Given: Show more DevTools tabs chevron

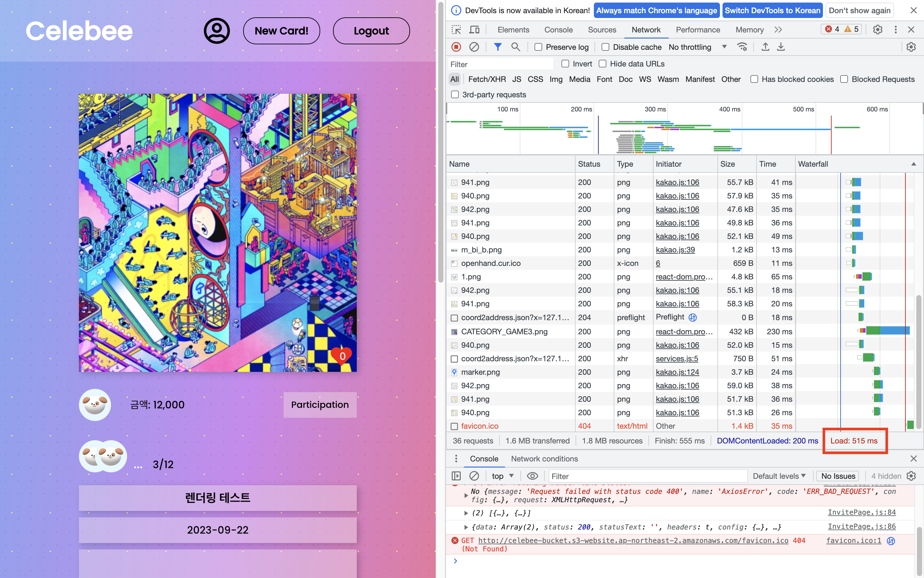Looking at the screenshot, I should 778,30.
